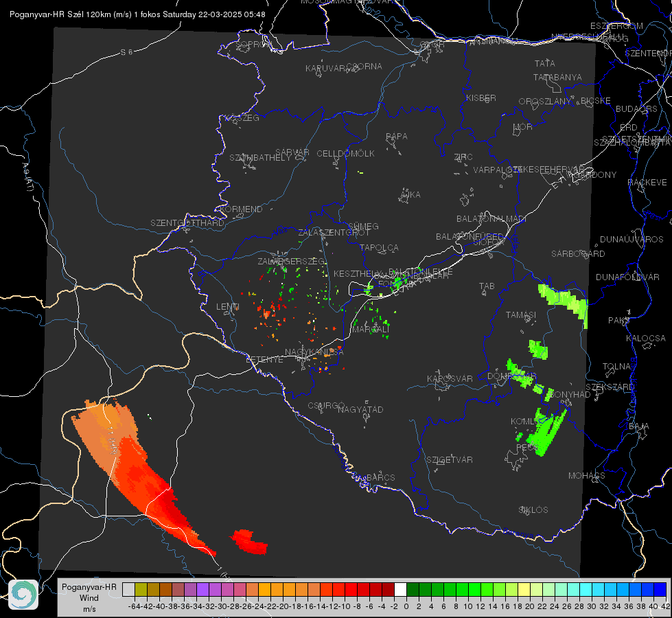Click the ZIRC city label

coord(463,157)
